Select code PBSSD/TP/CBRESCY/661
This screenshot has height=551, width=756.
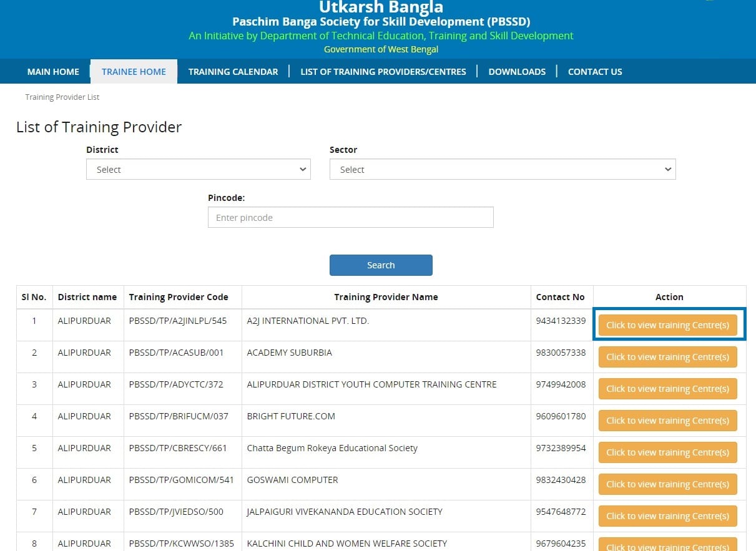pyautogui.click(x=178, y=448)
